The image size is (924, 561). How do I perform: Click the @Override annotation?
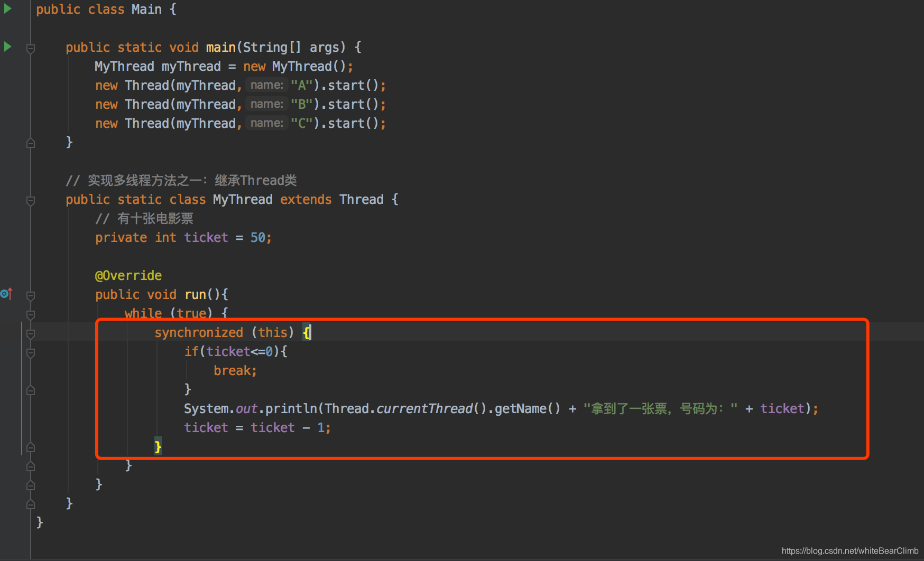tap(128, 276)
